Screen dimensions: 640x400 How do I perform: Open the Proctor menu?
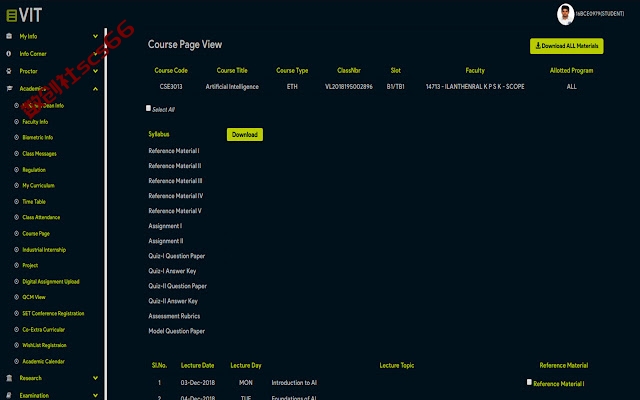click(x=29, y=71)
